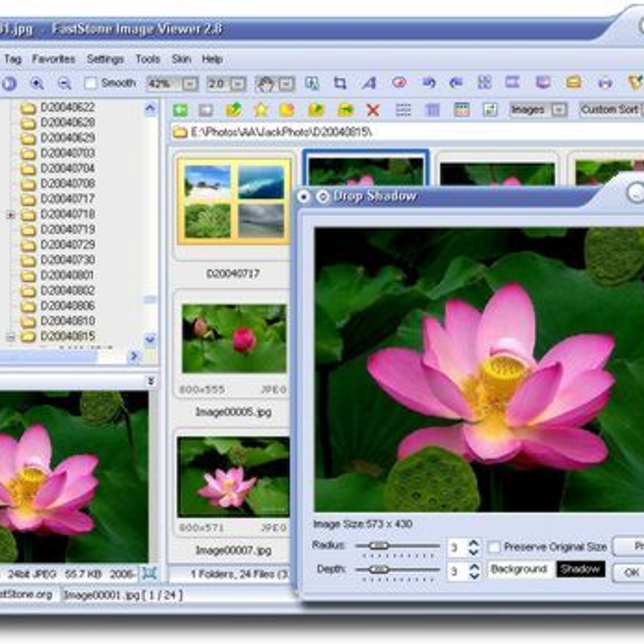The image size is (644, 644).
Task: Open the Tools menu
Action: (148, 59)
